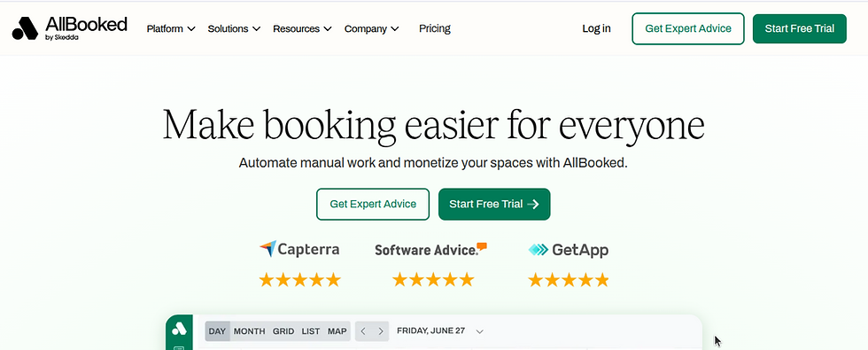
Task: Open the Resources dropdown menu
Action: pyautogui.click(x=302, y=28)
